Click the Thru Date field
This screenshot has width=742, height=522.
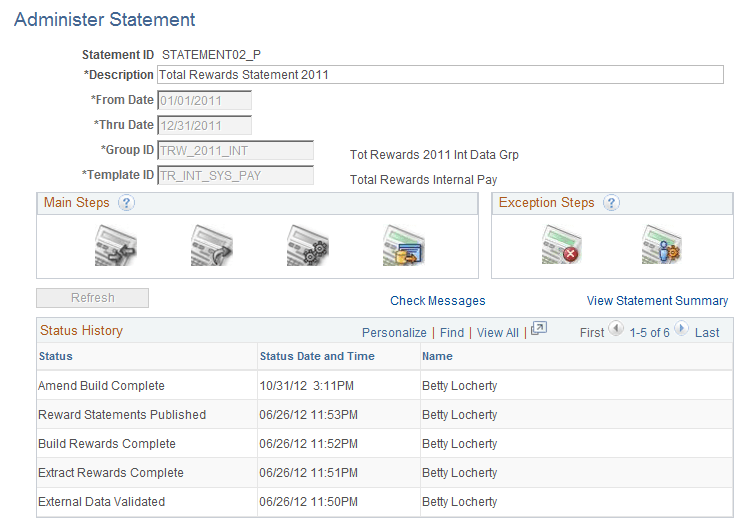point(204,125)
